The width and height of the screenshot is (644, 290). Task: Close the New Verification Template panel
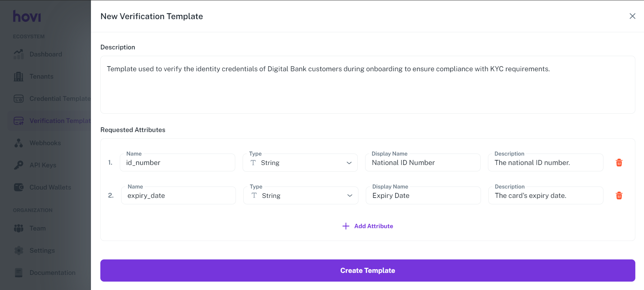coord(632,16)
